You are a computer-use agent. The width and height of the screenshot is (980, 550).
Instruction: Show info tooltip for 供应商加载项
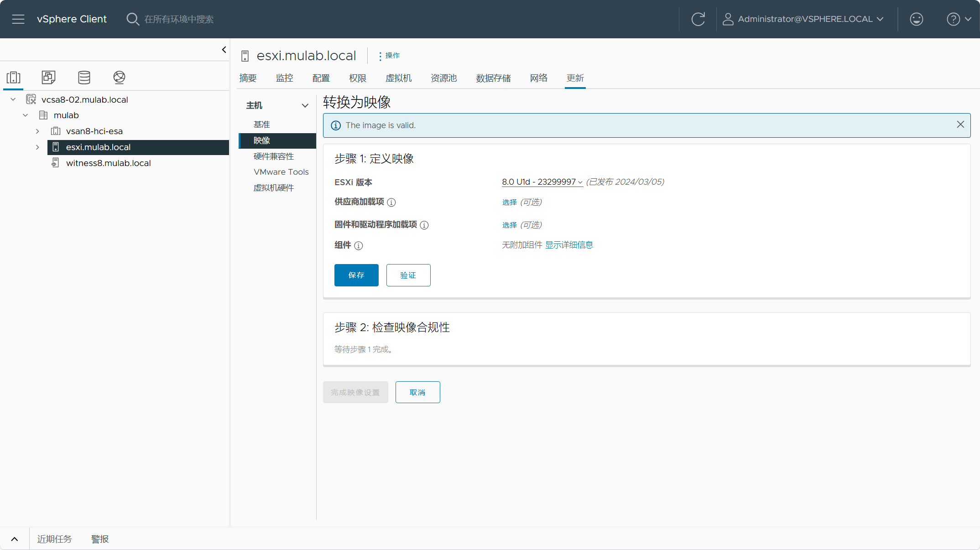coord(391,202)
